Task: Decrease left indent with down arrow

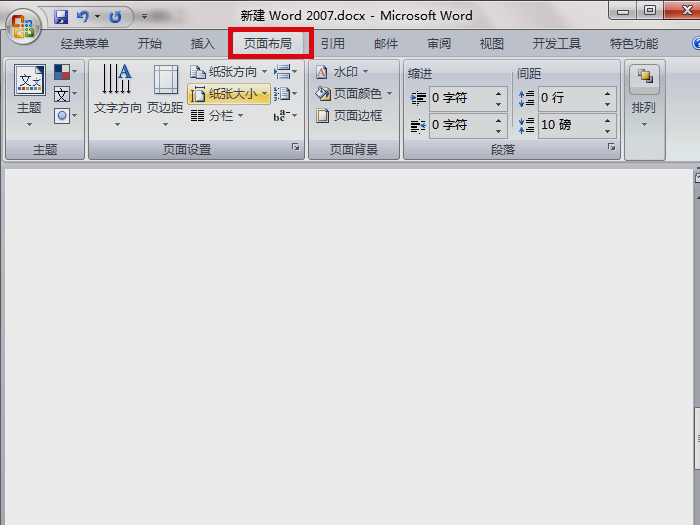Action: tap(499, 104)
